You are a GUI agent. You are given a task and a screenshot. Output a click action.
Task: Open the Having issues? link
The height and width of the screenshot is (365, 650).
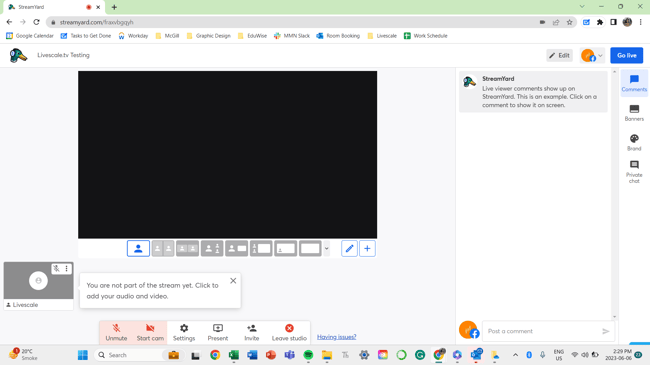tap(337, 337)
